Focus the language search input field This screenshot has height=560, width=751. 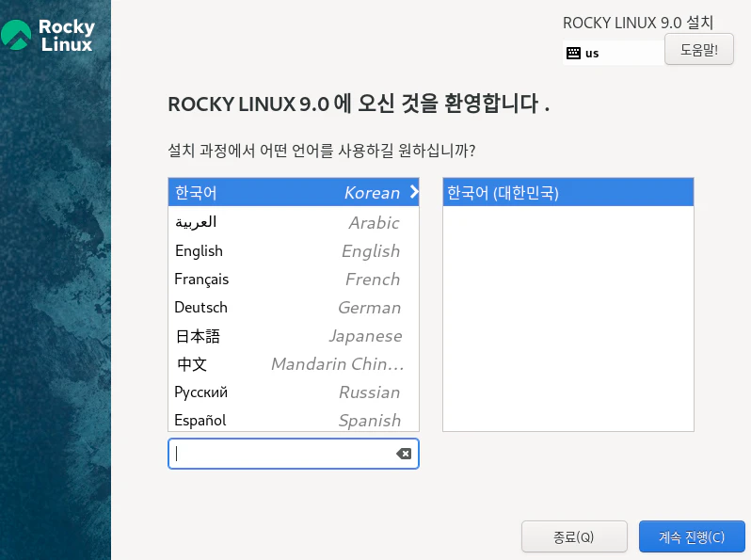(293, 454)
